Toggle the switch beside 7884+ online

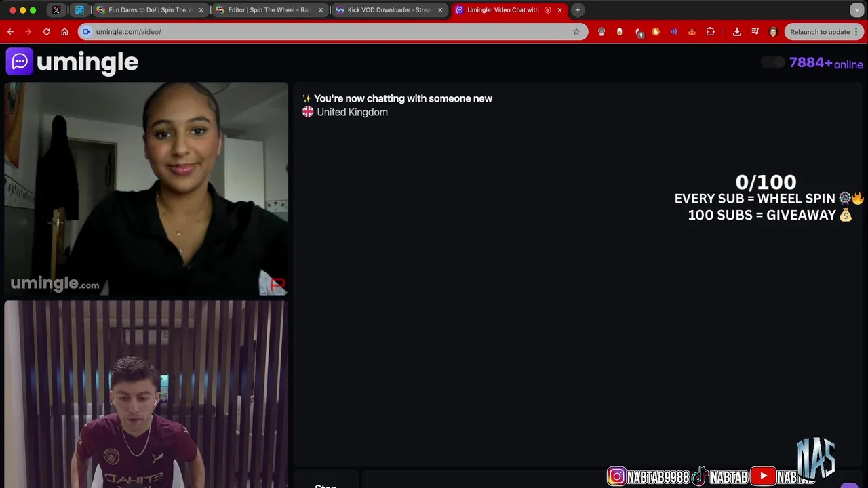772,62
